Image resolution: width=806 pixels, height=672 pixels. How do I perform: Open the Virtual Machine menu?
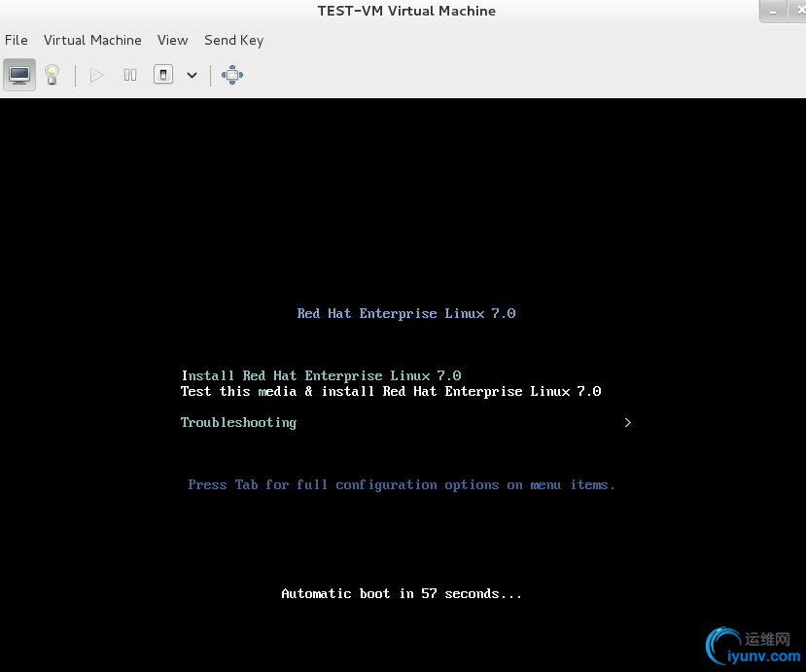point(92,40)
